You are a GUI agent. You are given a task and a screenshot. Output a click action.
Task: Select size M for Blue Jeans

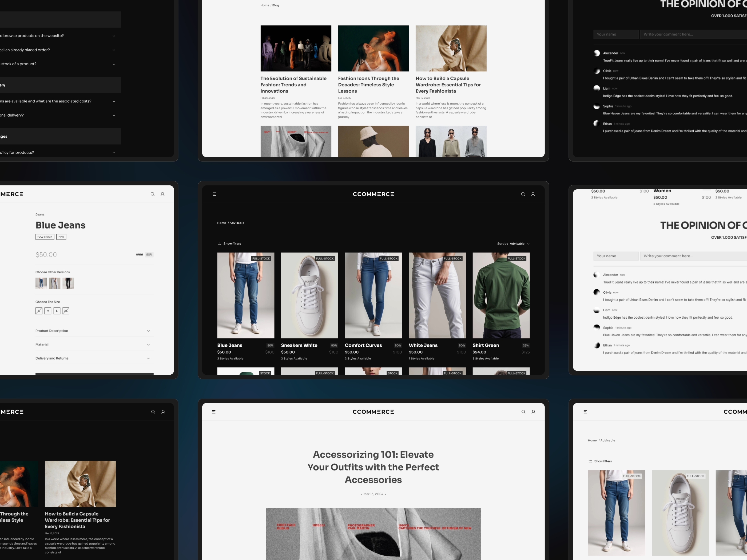47,311
